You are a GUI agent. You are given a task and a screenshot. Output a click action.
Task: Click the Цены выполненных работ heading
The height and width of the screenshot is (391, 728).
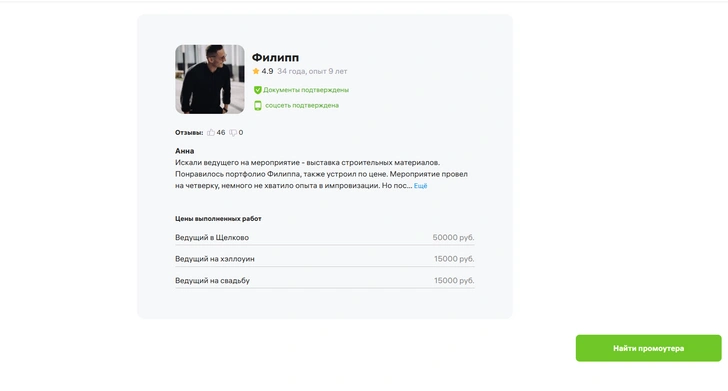coord(218,218)
